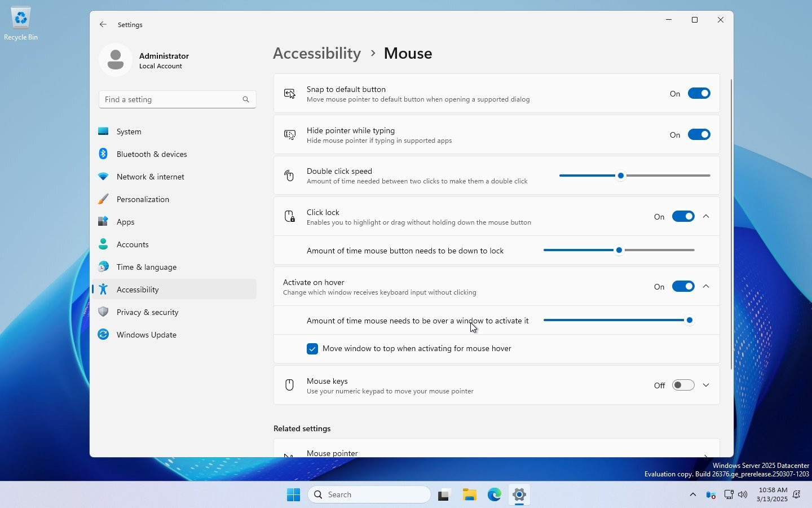The height and width of the screenshot is (508, 812).
Task: Click the Find a setting search box
Action: pyautogui.click(x=177, y=99)
